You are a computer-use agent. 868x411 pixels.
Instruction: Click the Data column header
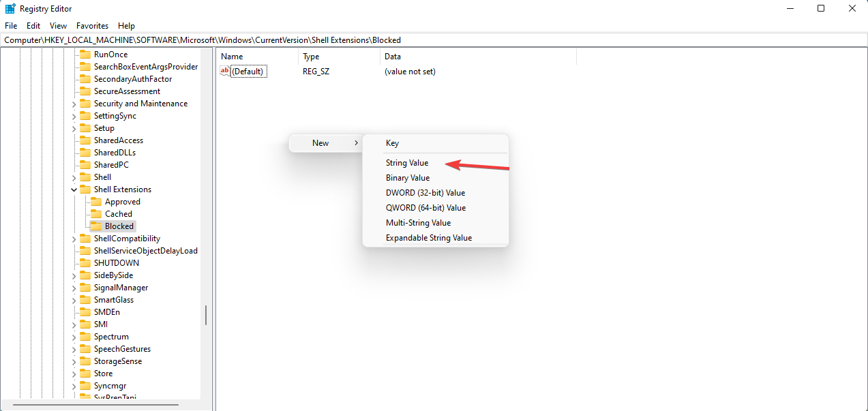(x=479, y=57)
